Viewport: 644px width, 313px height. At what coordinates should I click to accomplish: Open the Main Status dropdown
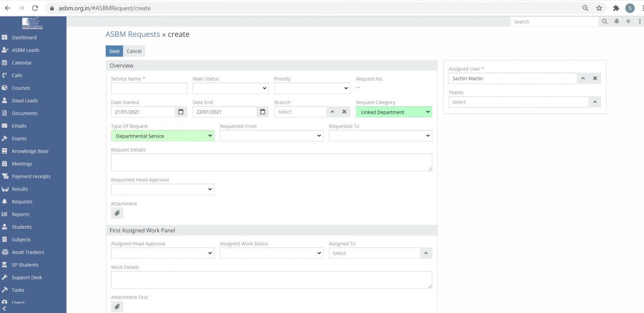pos(230,88)
